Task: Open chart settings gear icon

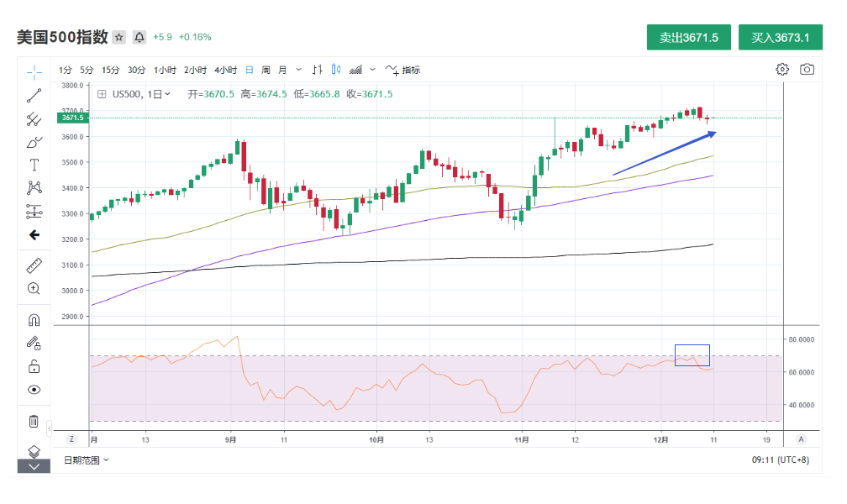Action: tap(782, 69)
